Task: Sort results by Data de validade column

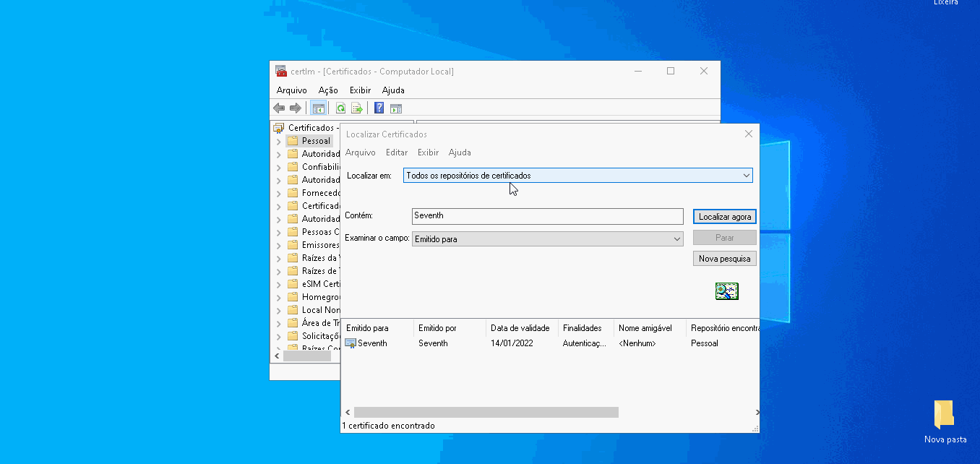Action: (x=520, y=328)
